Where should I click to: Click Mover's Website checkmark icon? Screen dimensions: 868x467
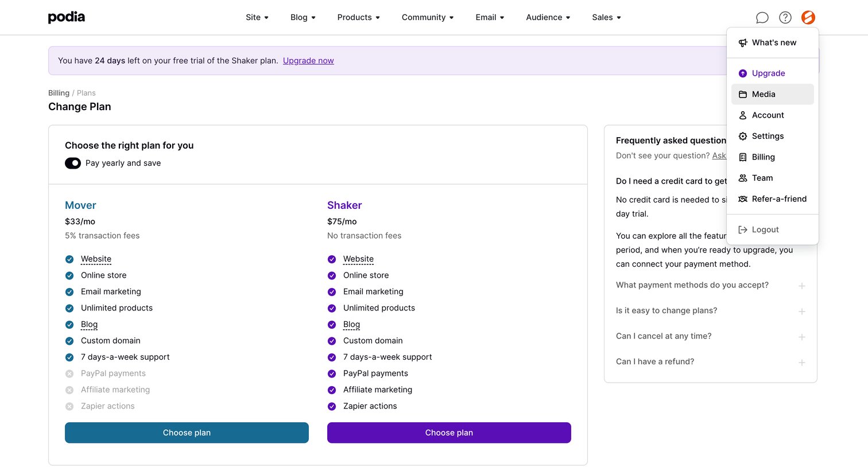pyautogui.click(x=69, y=259)
